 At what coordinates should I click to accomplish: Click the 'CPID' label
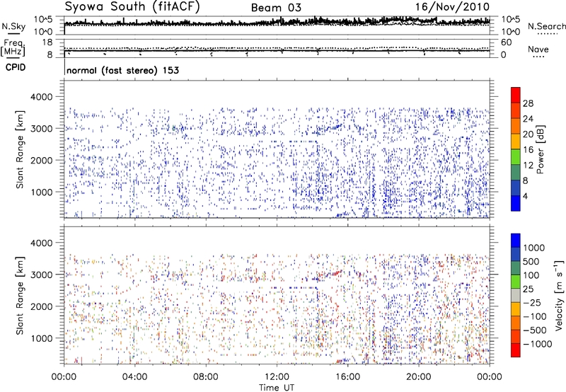(x=16, y=67)
